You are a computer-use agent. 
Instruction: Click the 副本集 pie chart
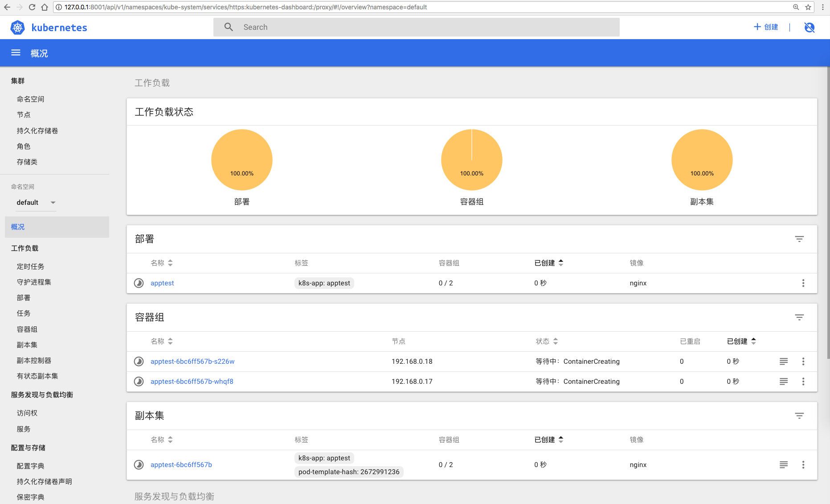(702, 160)
